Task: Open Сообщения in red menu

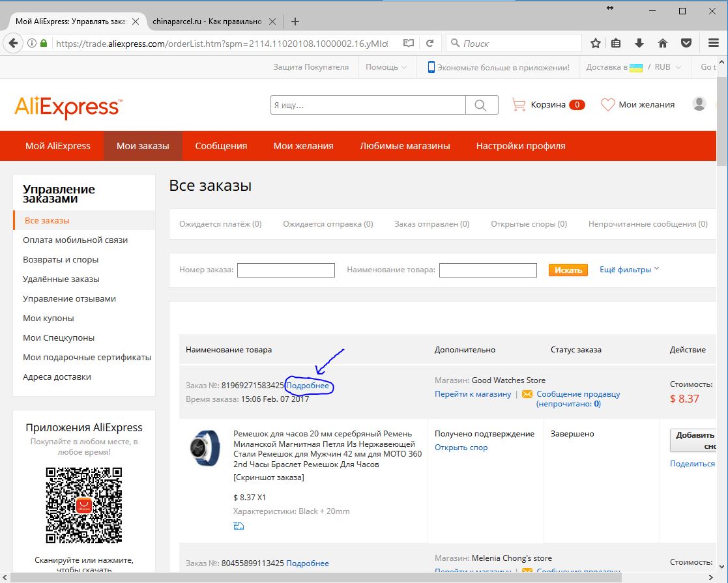Action: click(221, 146)
